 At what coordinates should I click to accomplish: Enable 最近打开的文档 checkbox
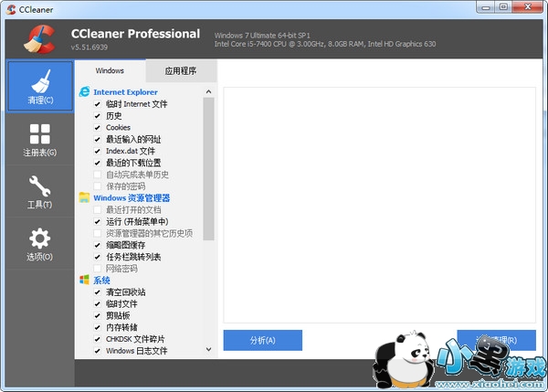pos(98,210)
